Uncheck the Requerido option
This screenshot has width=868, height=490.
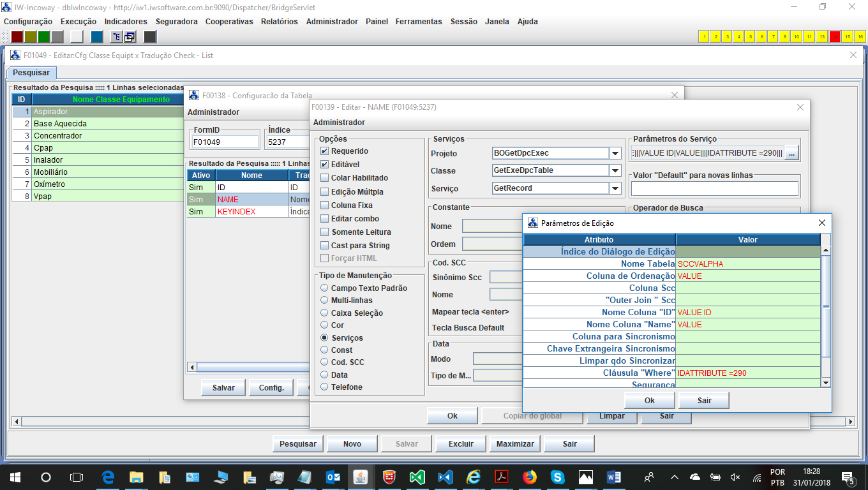coord(325,151)
